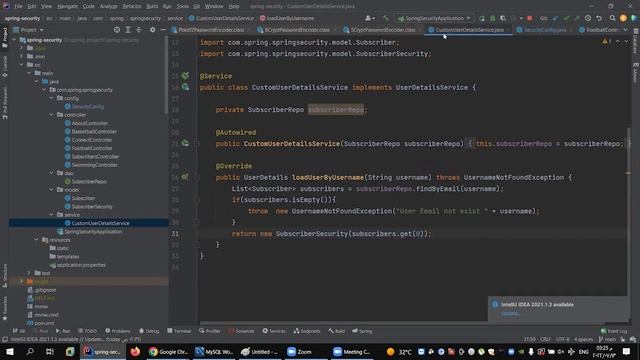Click the override gutter icon beside loadUserByUsername
Image resolution: width=640 pixels, height=360 pixels.
(185, 177)
